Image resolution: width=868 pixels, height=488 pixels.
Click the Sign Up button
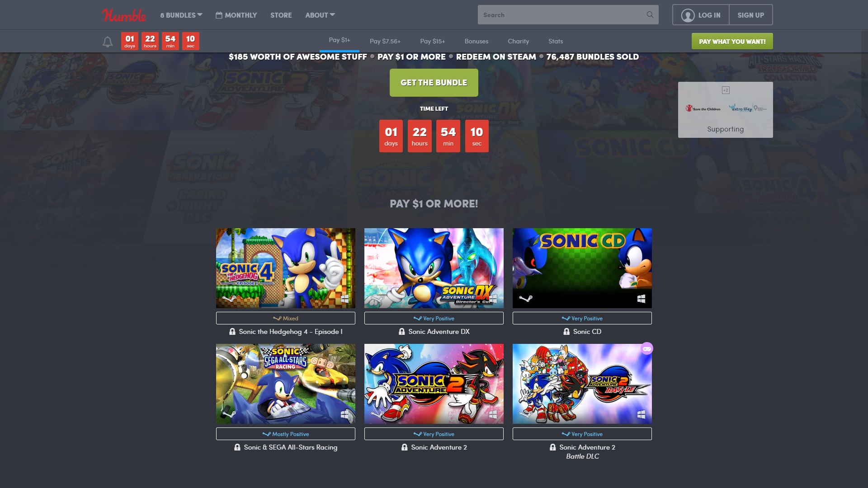pyautogui.click(x=751, y=15)
